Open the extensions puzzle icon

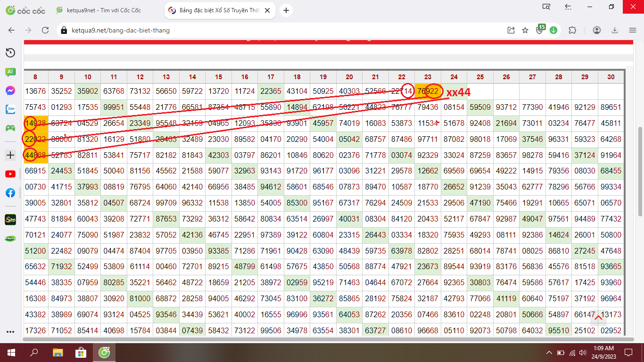[572, 30]
